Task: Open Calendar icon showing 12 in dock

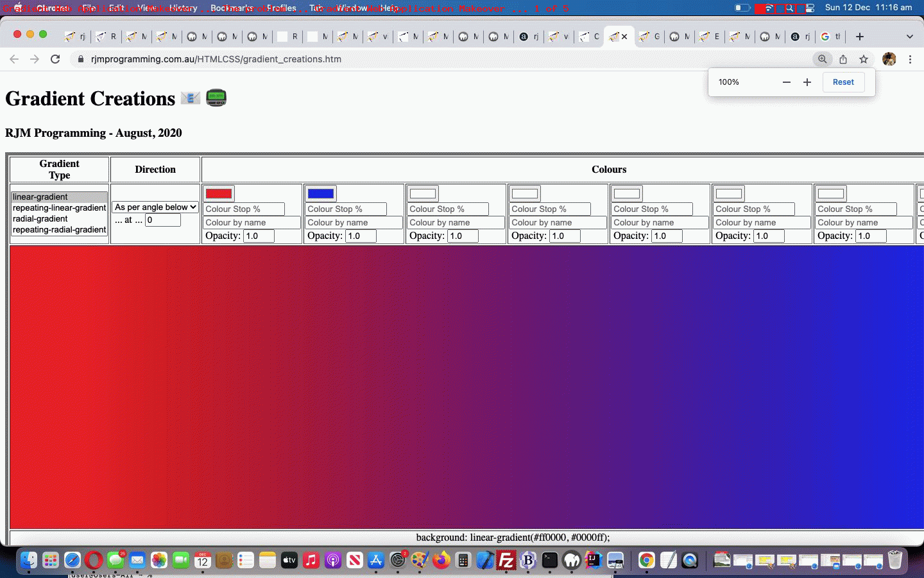Action: tap(203, 561)
